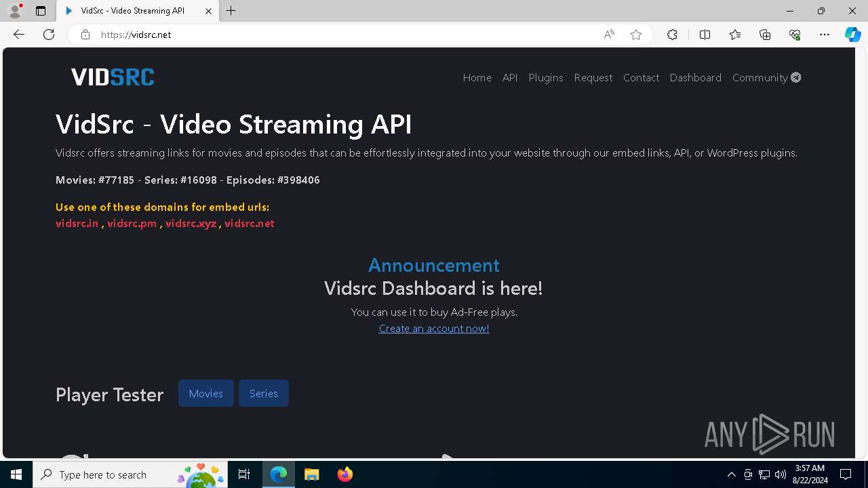Viewport: 868px width, 488px height.
Task: Open File Explorer taskbar icon
Action: click(312, 474)
